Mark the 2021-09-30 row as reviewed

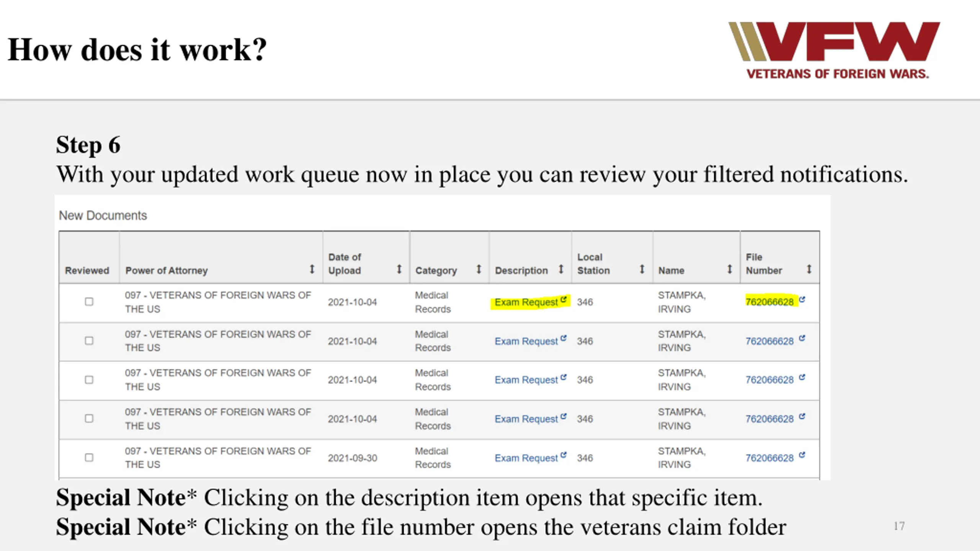pyautogui.click(x=89, y=458)
